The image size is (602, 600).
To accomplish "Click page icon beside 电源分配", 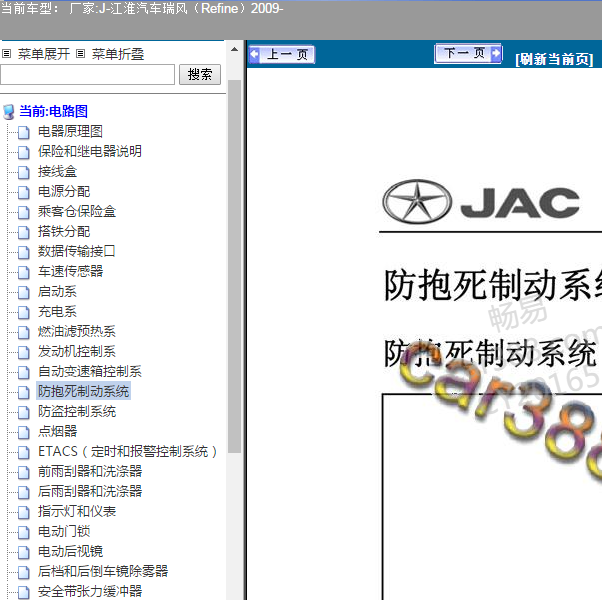I will (24, 192).
